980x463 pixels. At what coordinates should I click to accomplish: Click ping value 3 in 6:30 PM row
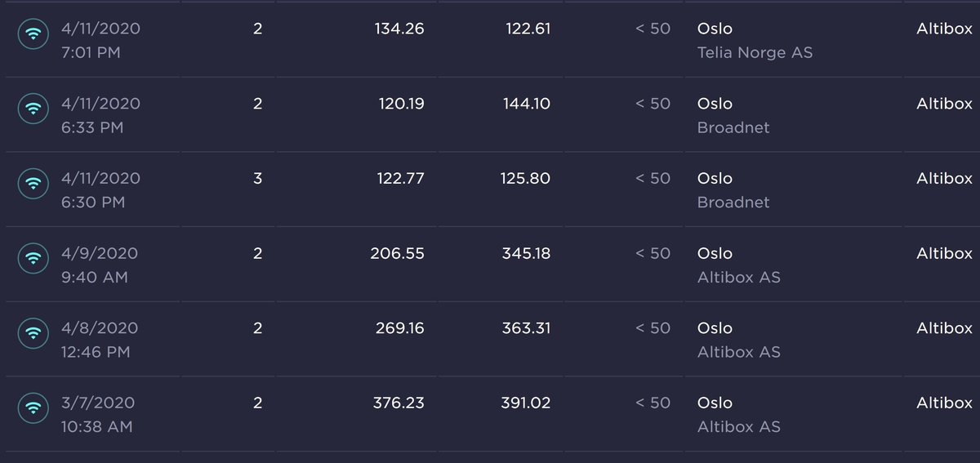click(258, 178)
